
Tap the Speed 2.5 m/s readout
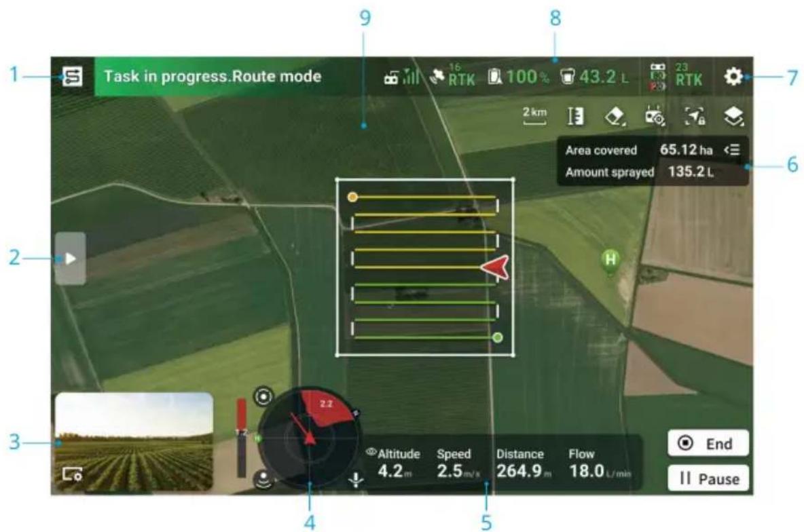tap(458, 464)
